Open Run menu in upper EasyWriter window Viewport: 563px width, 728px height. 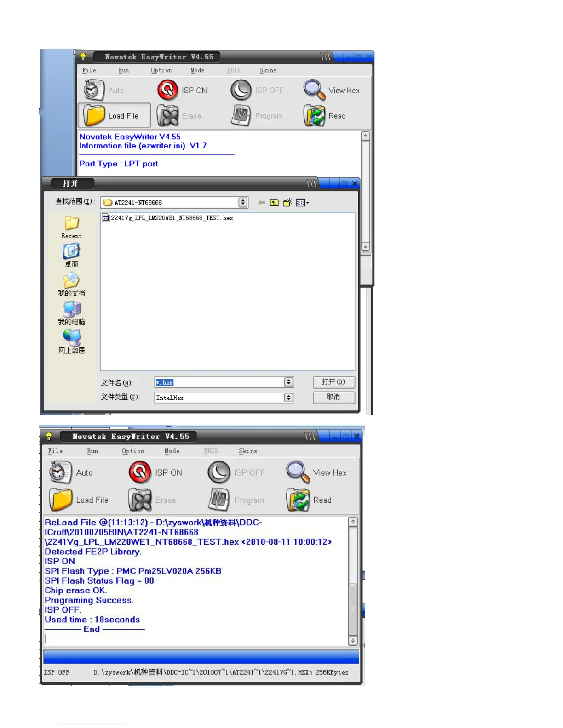coord(124,70)
